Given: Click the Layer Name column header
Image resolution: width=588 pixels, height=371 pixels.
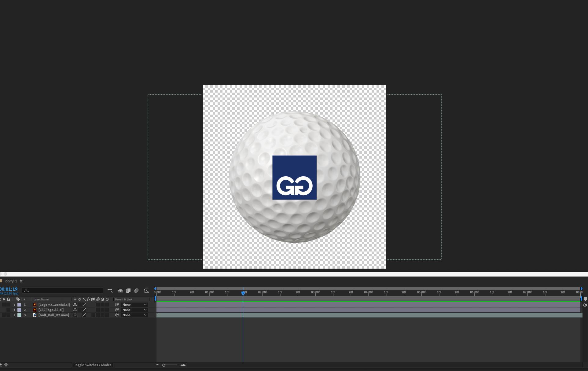Looking at the screenshot, I should coord(41,299).
